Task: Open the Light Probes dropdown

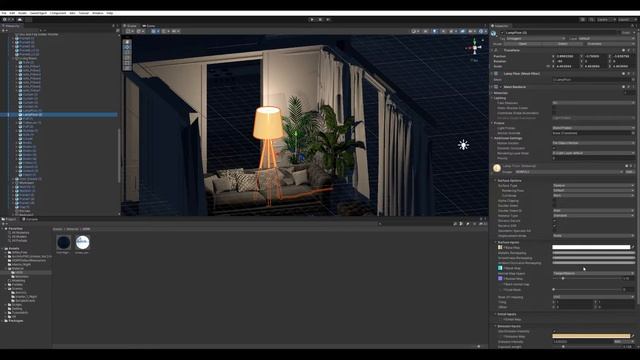Action: tap(593, 128)
